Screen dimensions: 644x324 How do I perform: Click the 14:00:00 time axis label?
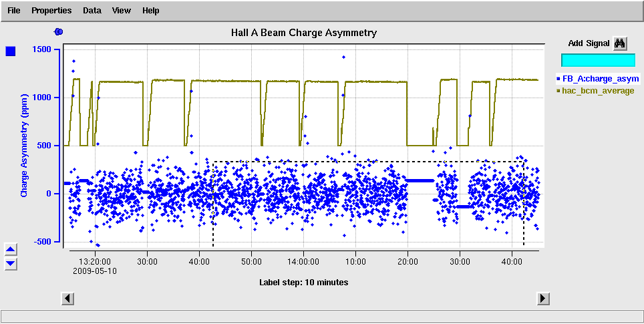303,261
